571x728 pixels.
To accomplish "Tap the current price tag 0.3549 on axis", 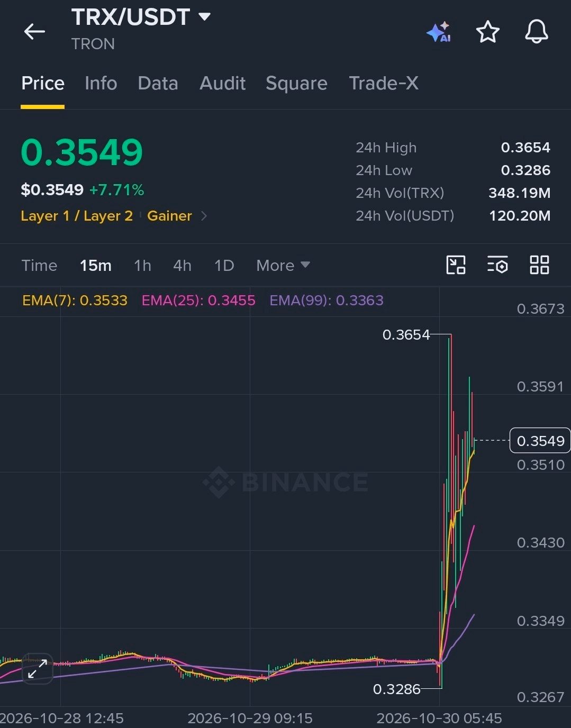I will click(x=540, y=441).
